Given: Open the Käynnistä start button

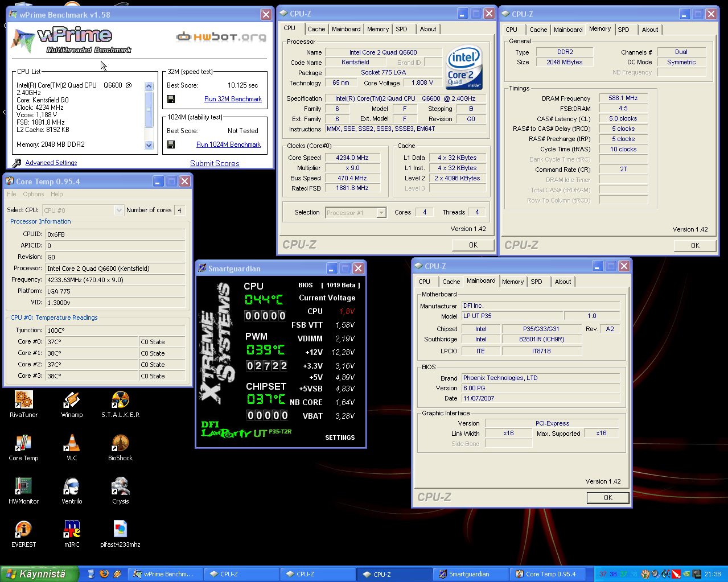Looking at the screenshot, I should coord(39,574).
